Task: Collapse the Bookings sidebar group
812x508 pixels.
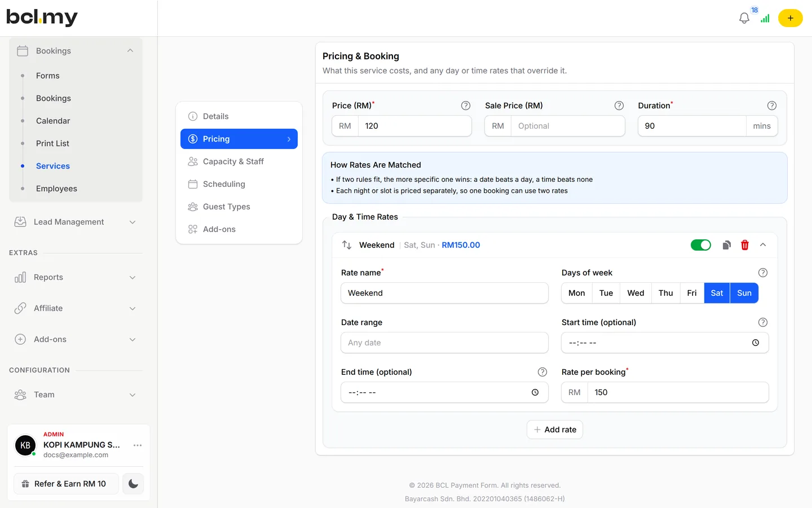Action: point(76,51)
